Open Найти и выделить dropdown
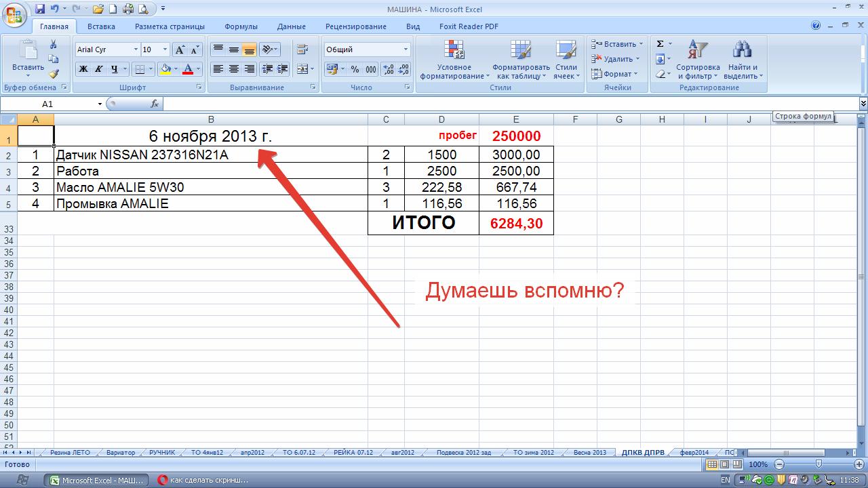 pyautogui.click(x=743, y=60)
